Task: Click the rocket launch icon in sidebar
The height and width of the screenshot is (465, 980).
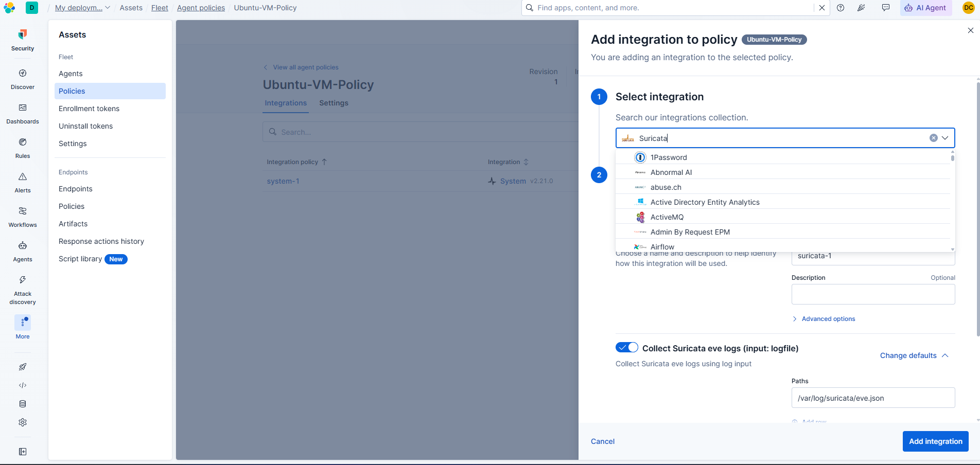Action: (x=23, y=367)
